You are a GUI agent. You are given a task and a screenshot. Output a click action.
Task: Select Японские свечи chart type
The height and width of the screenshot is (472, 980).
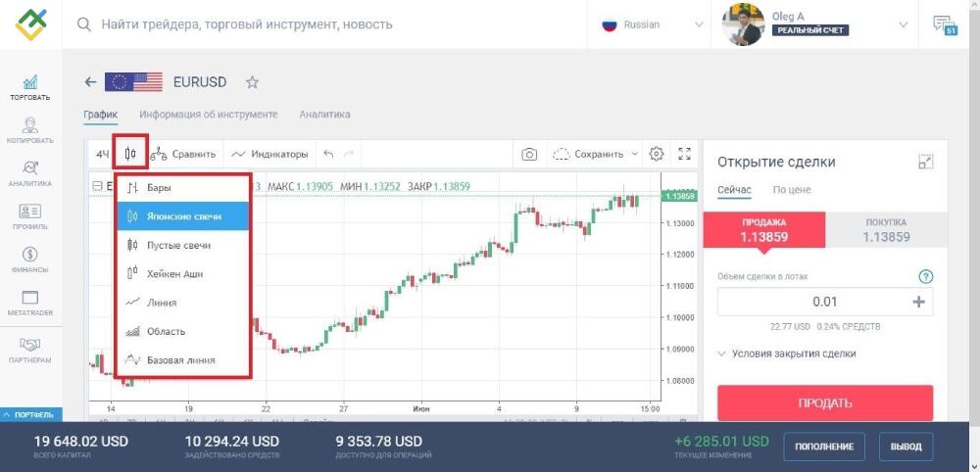coord(183,216)
